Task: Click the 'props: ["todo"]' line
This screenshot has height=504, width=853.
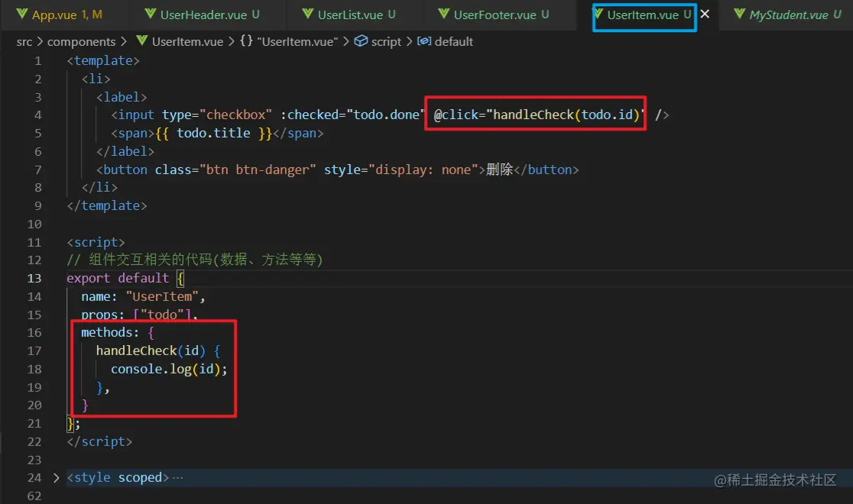Action: [139, 315]
